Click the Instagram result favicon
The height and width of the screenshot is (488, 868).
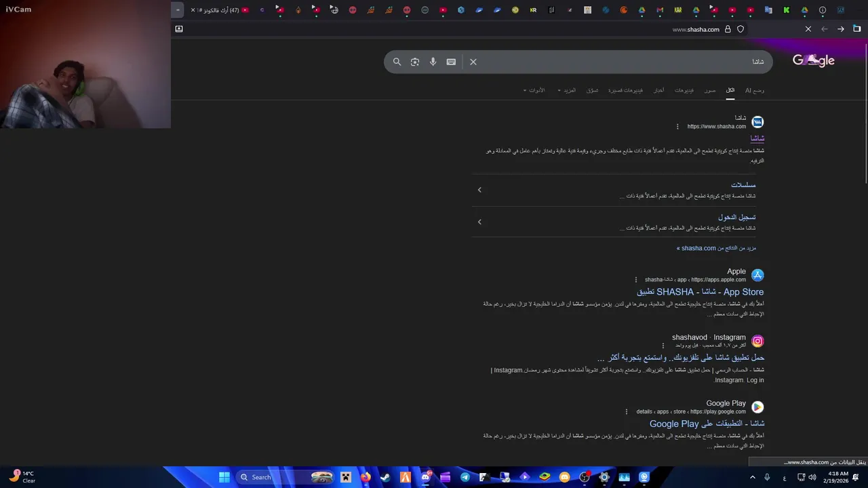pos(757,341)
